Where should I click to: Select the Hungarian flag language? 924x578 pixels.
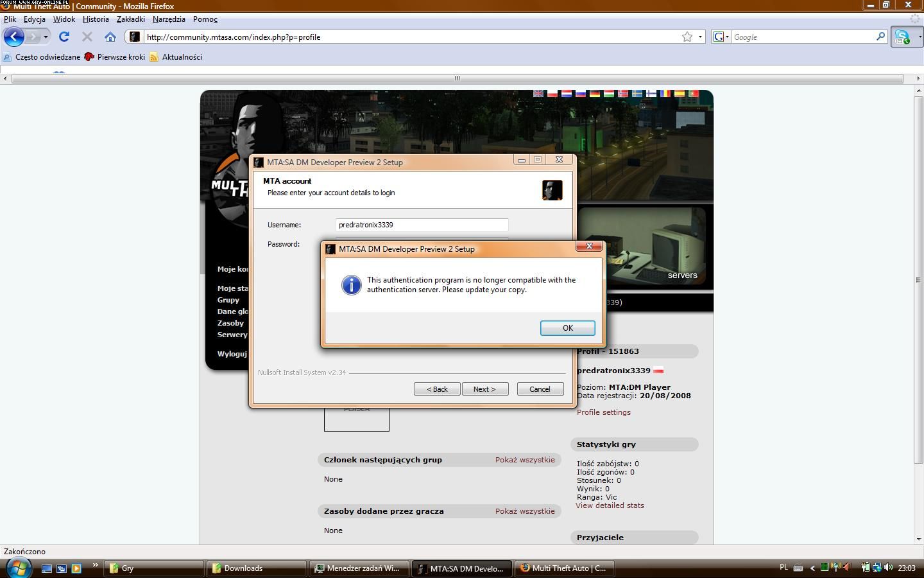609,94
